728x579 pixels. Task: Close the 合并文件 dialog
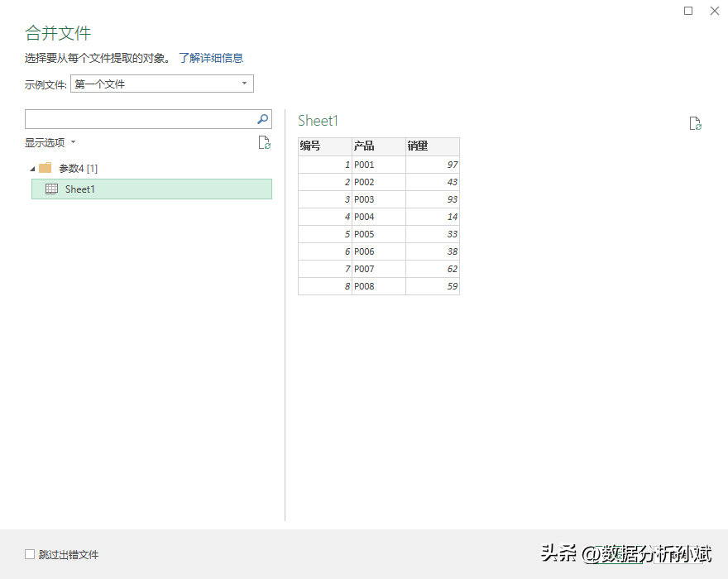tap(715, 11)
